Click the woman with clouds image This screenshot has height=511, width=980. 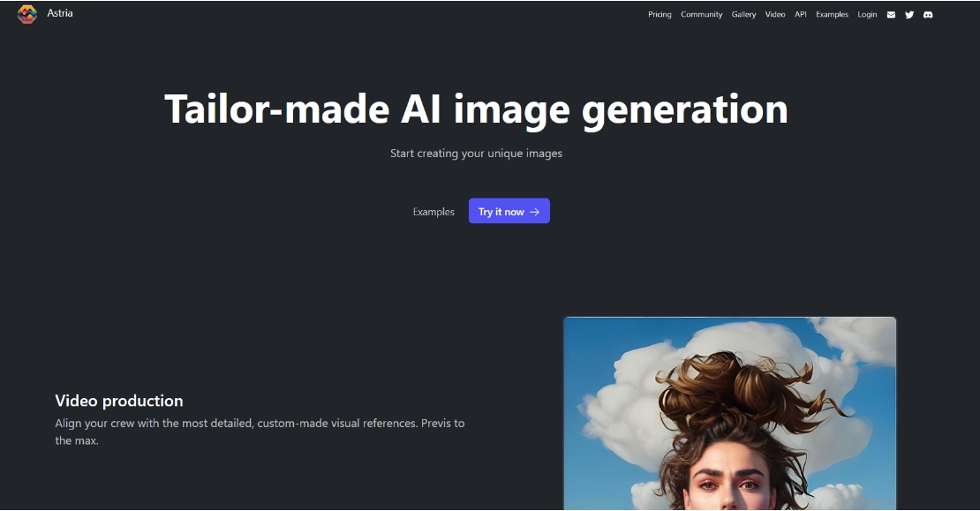[x=730, y=414]
